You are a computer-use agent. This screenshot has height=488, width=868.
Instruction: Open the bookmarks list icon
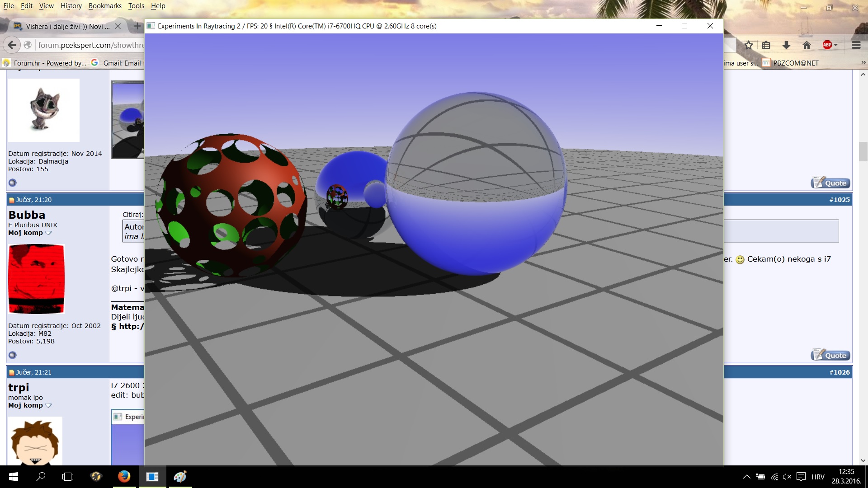point(766,45)
